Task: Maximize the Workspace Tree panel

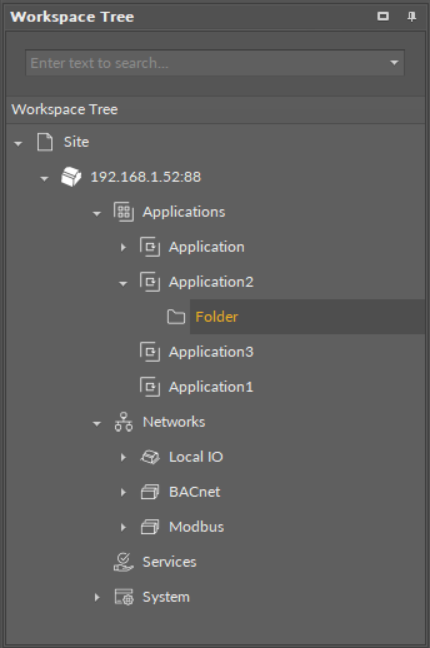Action: pos(383,16)
